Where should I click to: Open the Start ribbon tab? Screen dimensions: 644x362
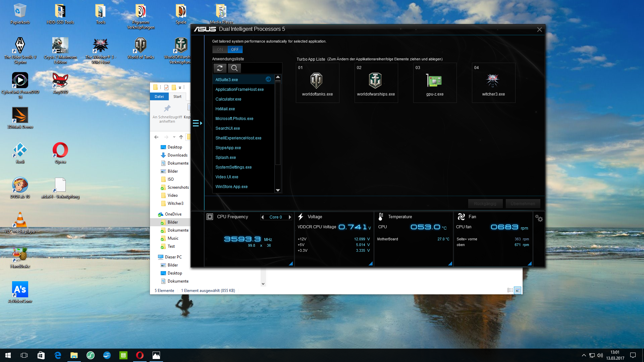coord(177,97)
